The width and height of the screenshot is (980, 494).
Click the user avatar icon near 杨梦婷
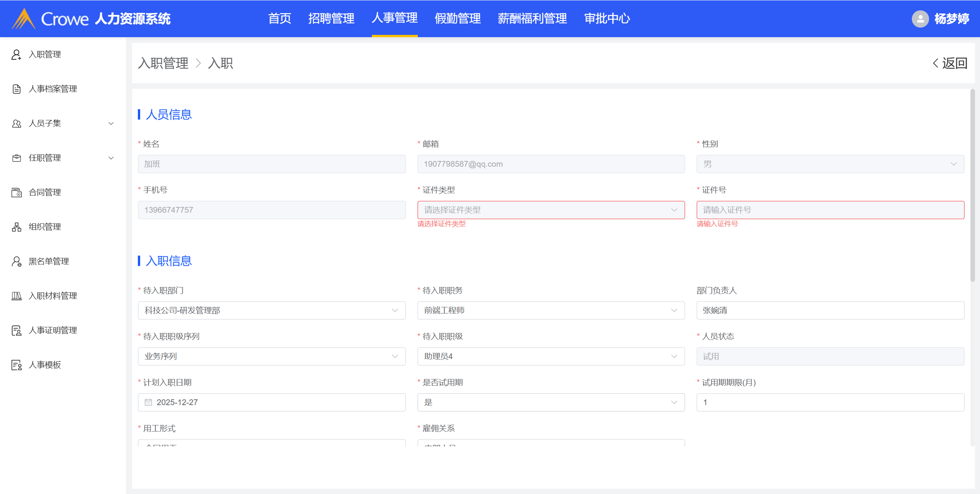click(920, 18)
